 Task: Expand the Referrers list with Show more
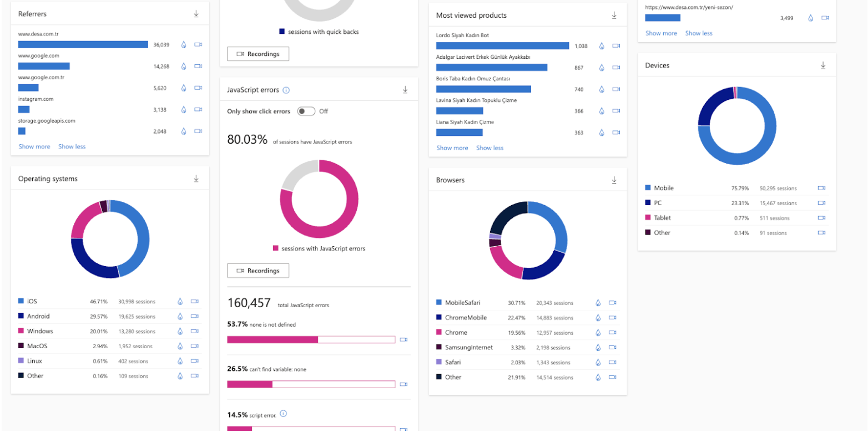pyautogui.click(x=34, y=146)
